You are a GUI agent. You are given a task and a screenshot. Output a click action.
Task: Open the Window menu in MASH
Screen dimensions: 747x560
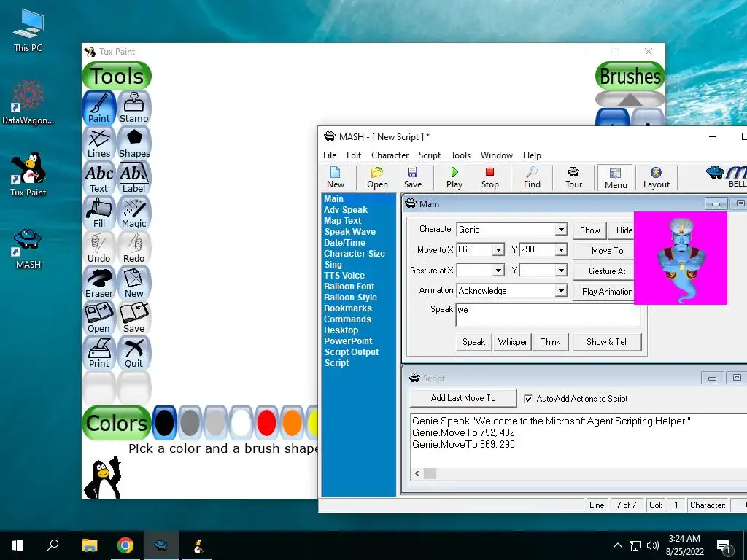pos(496,155)
